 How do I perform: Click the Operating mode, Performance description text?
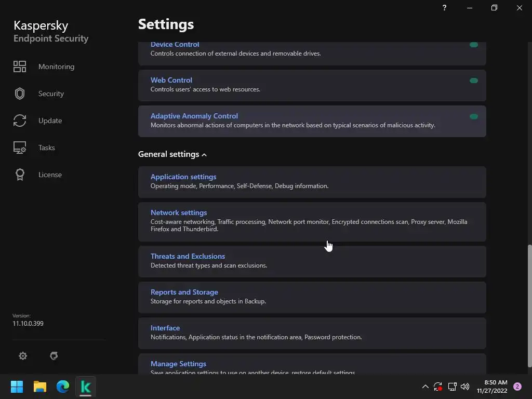pyautogui.click(x=240, y=186)
